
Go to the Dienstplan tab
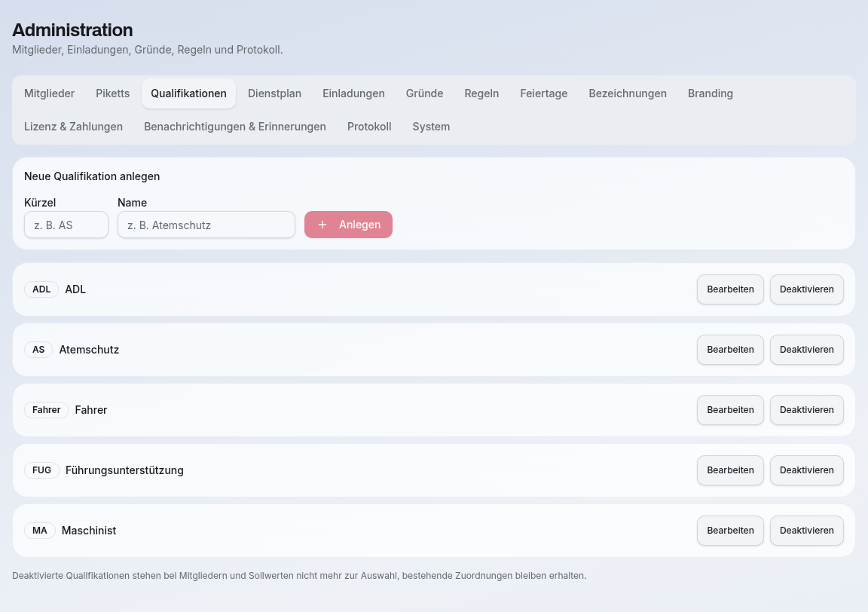coord(274,93)
